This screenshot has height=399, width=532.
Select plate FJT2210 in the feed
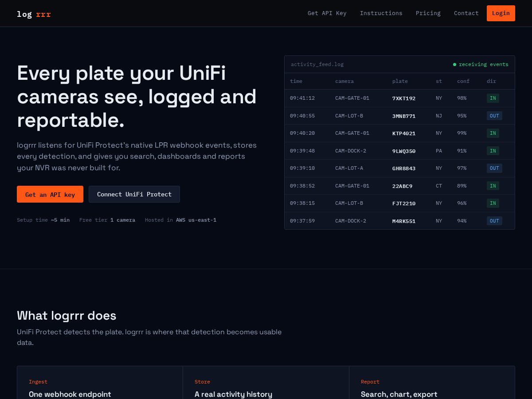tap(404, 203)
